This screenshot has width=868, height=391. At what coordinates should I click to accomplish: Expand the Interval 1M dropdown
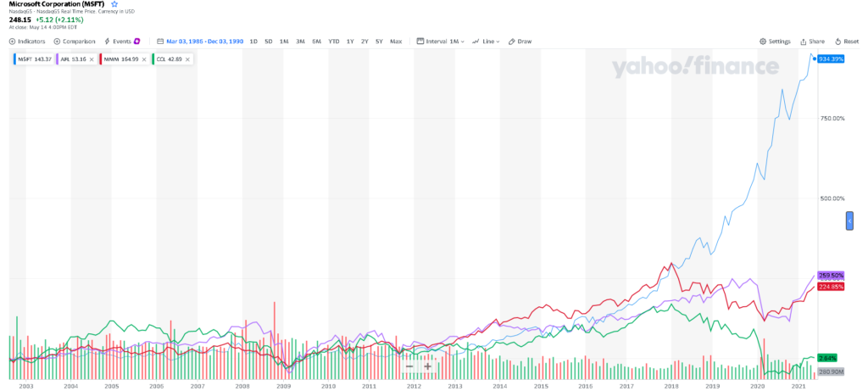point(441,41)
